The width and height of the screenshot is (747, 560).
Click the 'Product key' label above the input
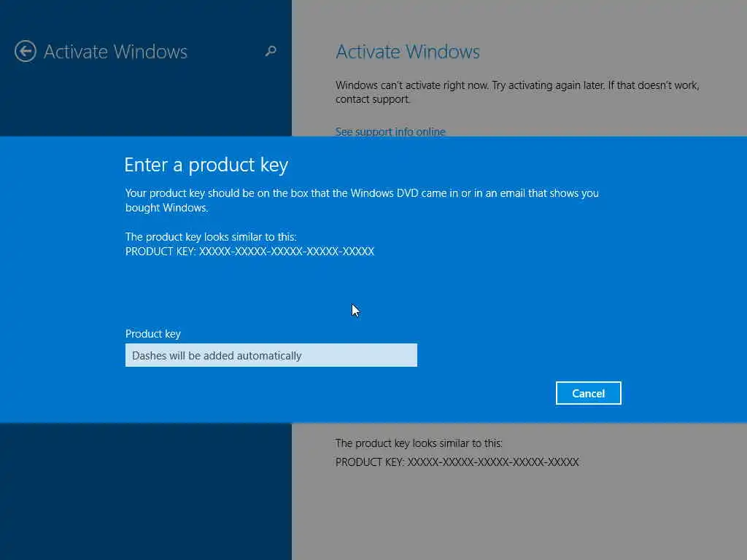point(153,334)
